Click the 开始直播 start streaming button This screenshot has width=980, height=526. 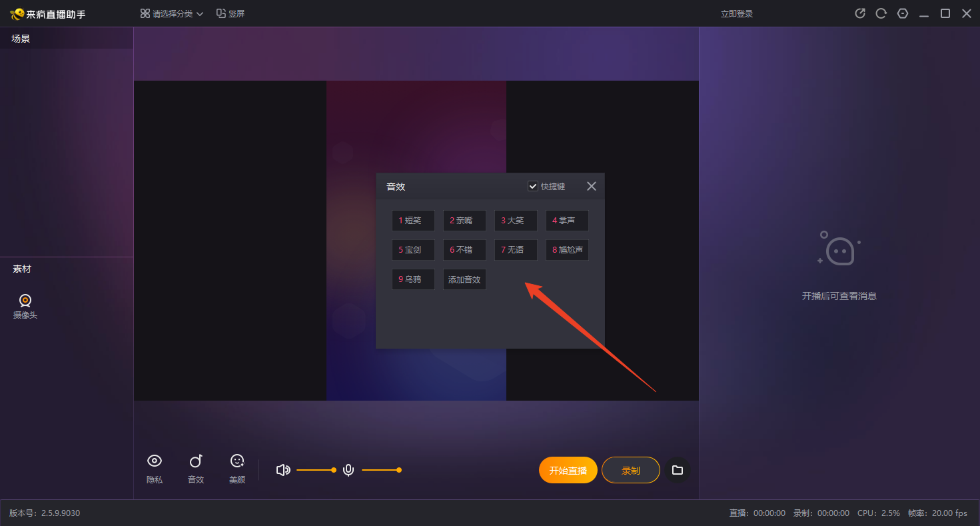(568, 469)
